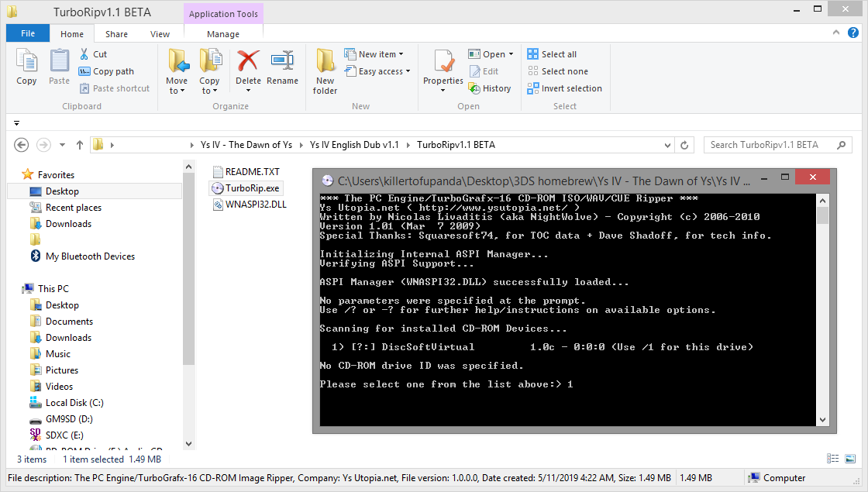Open Videos under This PC
The width and height of the screenshot is (868, 492).
coord(59,387)
